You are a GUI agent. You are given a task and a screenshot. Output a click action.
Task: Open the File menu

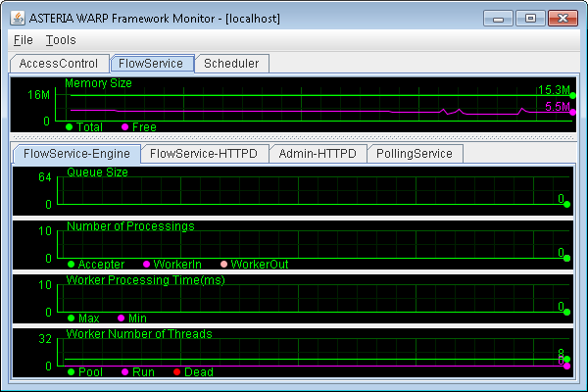coord(24,40)
